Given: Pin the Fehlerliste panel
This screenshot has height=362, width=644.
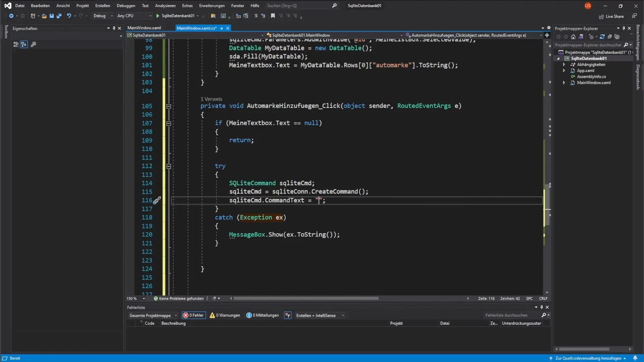Looking at the screenshot, I should (542, 307).
